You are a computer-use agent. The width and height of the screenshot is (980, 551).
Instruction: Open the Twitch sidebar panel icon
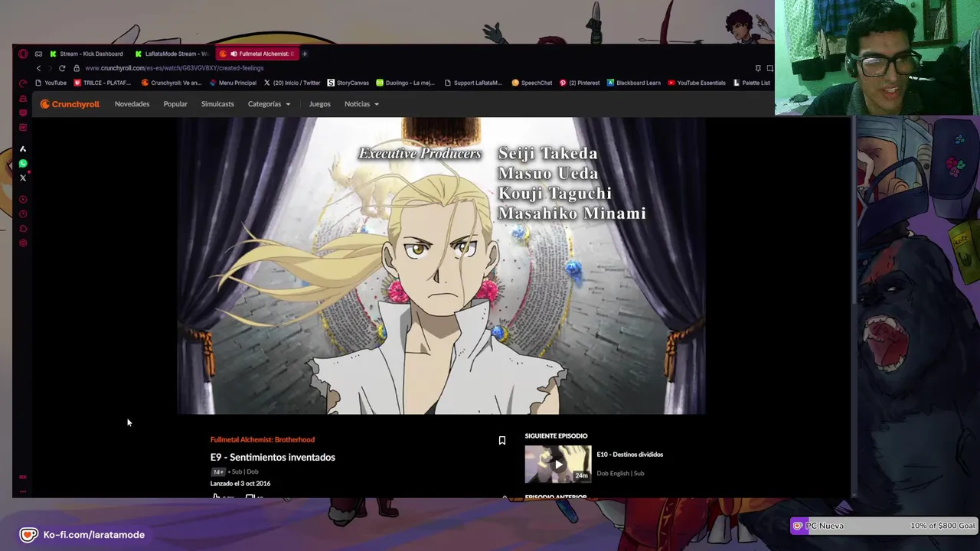pyautogui.click(x=23, y=112)
